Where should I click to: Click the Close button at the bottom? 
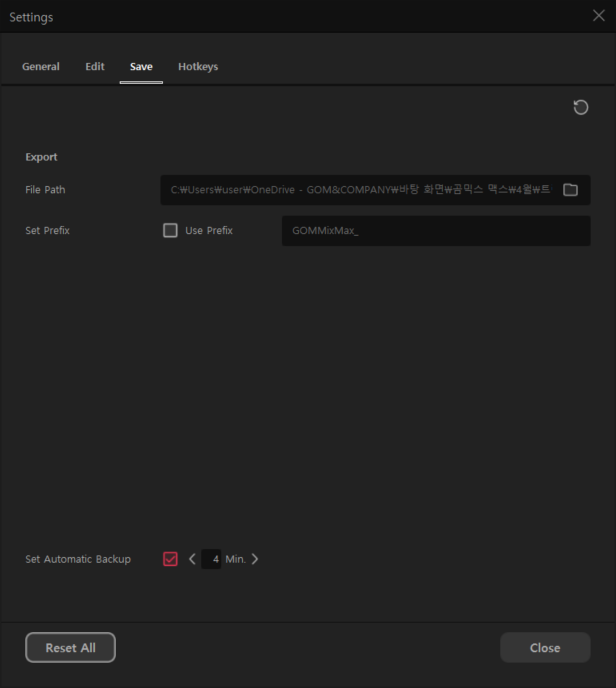coord(545,648)
